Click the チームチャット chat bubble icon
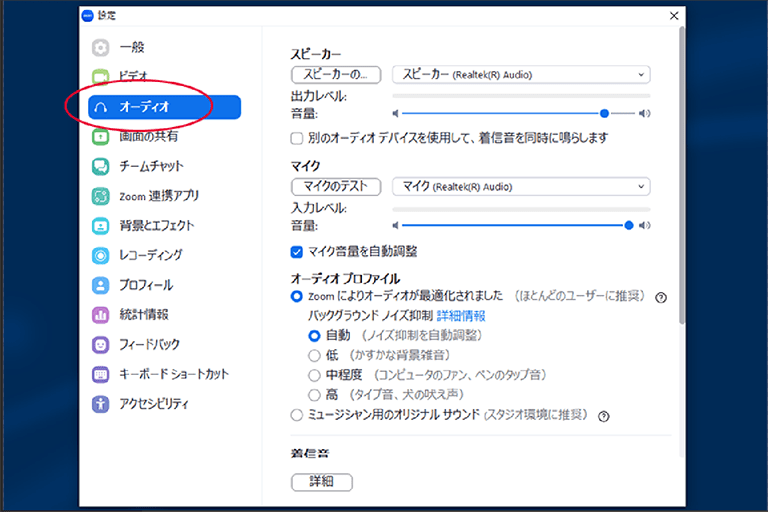Screen dimensions: 768x512 point(100,167)
